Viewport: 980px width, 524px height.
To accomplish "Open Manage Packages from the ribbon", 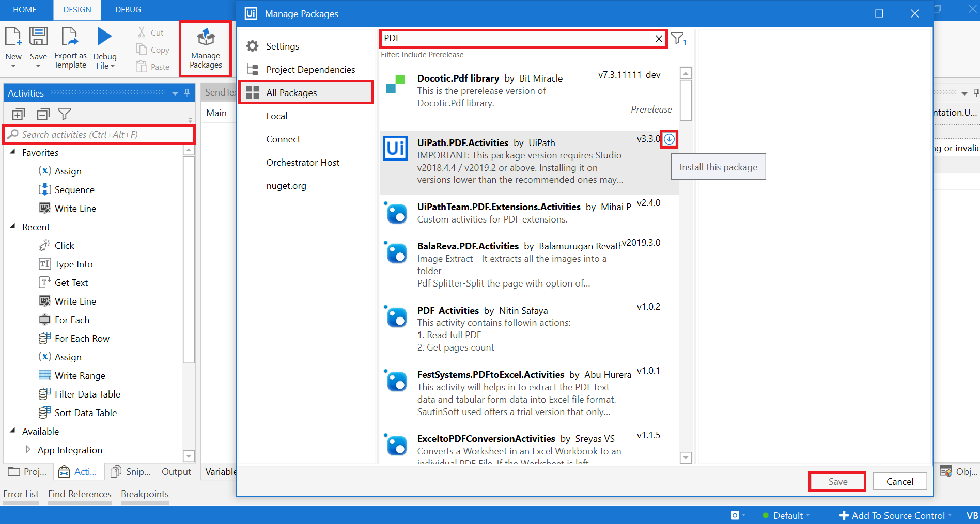I will (x=206, y=49).
